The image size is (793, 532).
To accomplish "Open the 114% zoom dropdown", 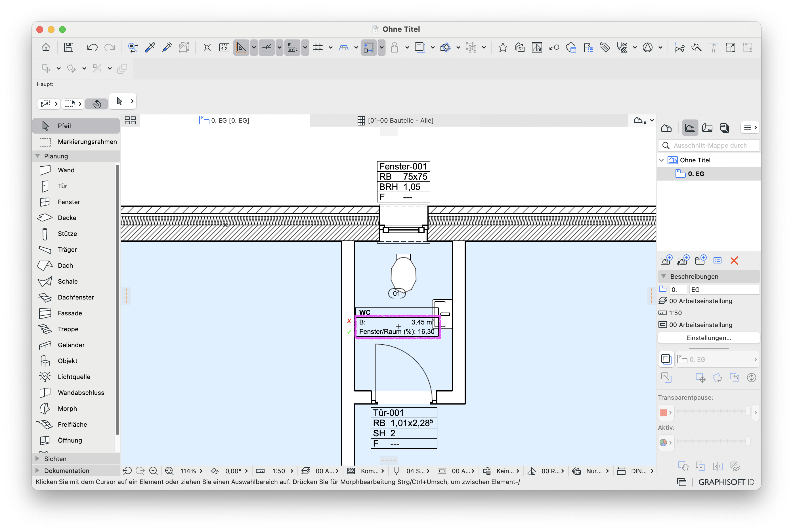I will point(192,471).
